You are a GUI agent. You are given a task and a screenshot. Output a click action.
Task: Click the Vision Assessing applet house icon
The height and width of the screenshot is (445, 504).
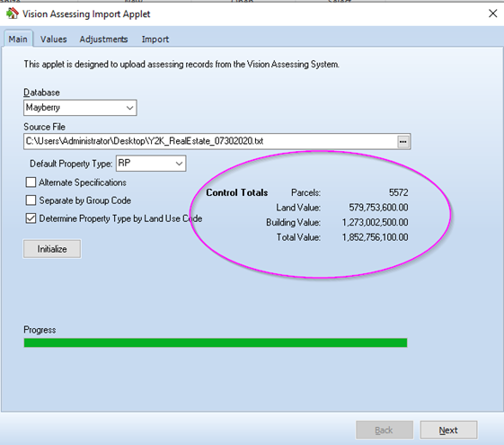click(13, 13)
